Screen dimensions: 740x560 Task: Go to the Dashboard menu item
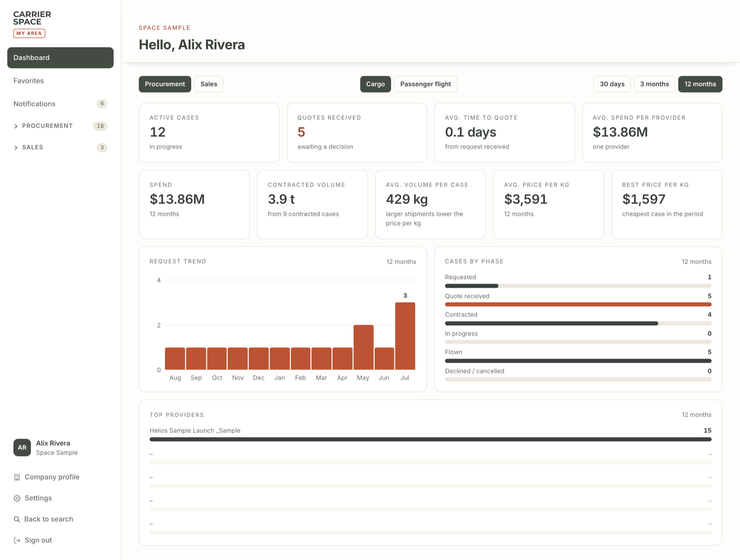click(60, 58)
